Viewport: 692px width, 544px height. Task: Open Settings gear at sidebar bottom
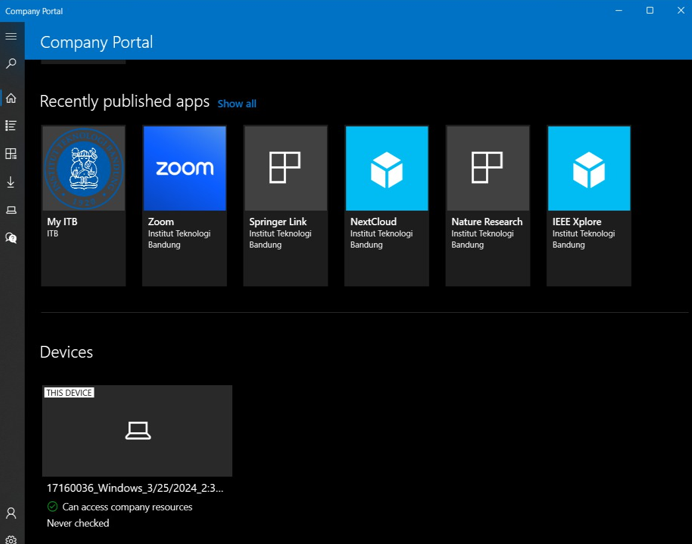point(11,539)
